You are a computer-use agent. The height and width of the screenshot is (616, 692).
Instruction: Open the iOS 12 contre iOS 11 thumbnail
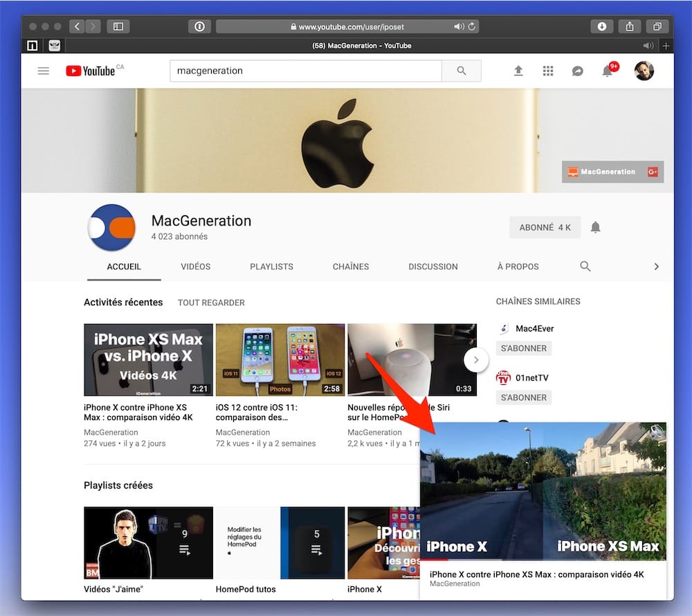tap(280, 360)
